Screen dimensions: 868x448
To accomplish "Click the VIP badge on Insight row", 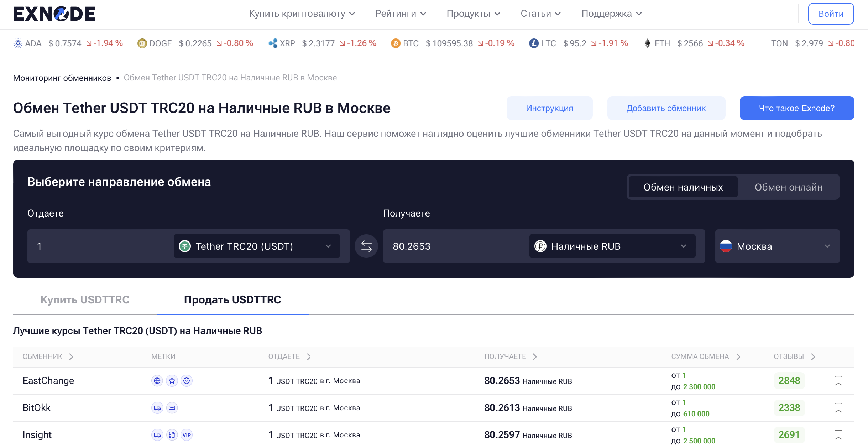I will [x=187, y=435].
